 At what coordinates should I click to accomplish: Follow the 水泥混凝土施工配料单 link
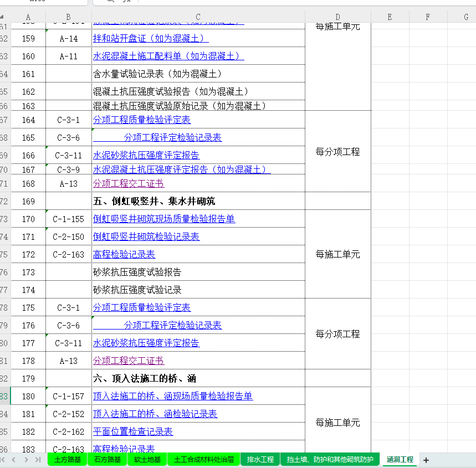(168, 56)
